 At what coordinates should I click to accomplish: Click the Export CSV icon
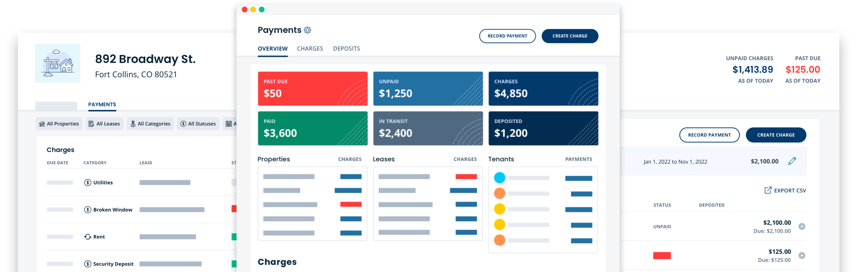coord(768,190)
